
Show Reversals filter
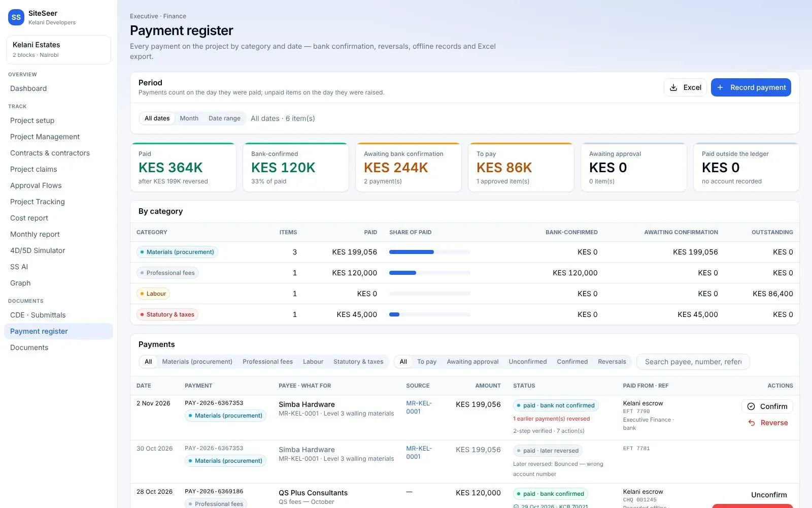[x=612, y=362]
